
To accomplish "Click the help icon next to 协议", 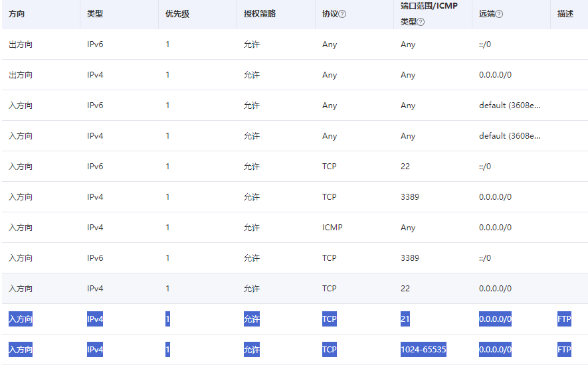I will [x=342, y=15].
